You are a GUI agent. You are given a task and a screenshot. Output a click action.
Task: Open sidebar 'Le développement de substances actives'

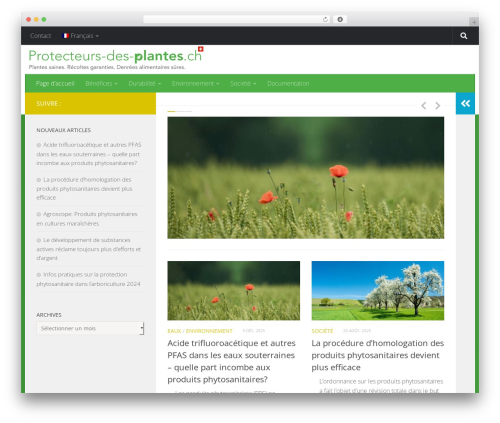pyautogui.click(x=88, y=249)
